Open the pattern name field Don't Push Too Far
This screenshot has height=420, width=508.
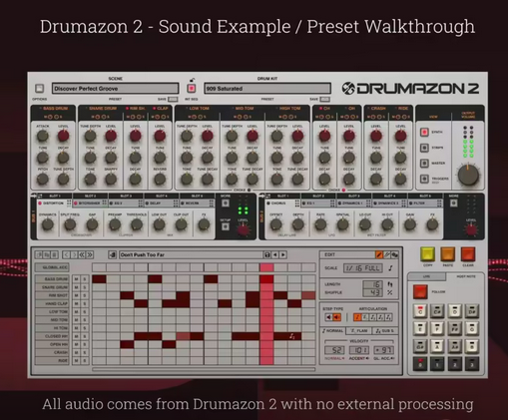(x=191, y=255)
